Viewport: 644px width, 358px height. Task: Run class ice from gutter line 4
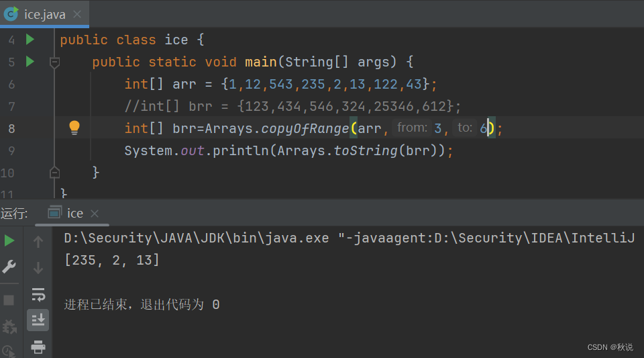click(30, 40)
